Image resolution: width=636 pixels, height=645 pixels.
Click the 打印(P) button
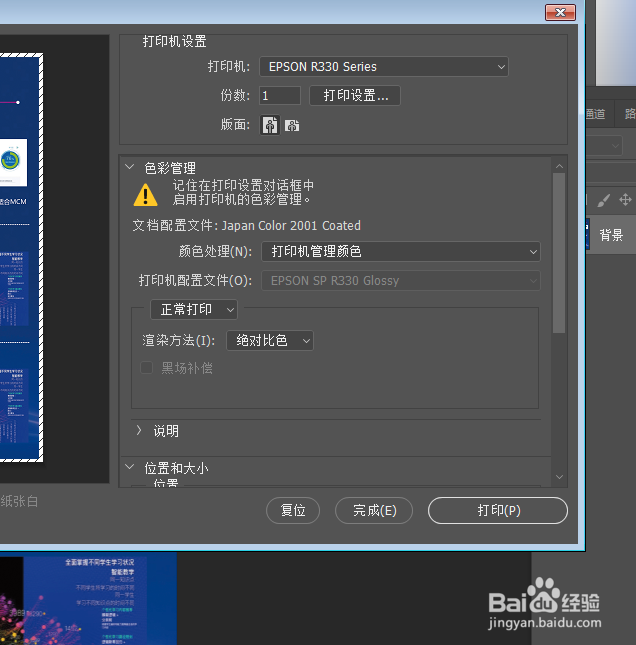tap(498, 510)
